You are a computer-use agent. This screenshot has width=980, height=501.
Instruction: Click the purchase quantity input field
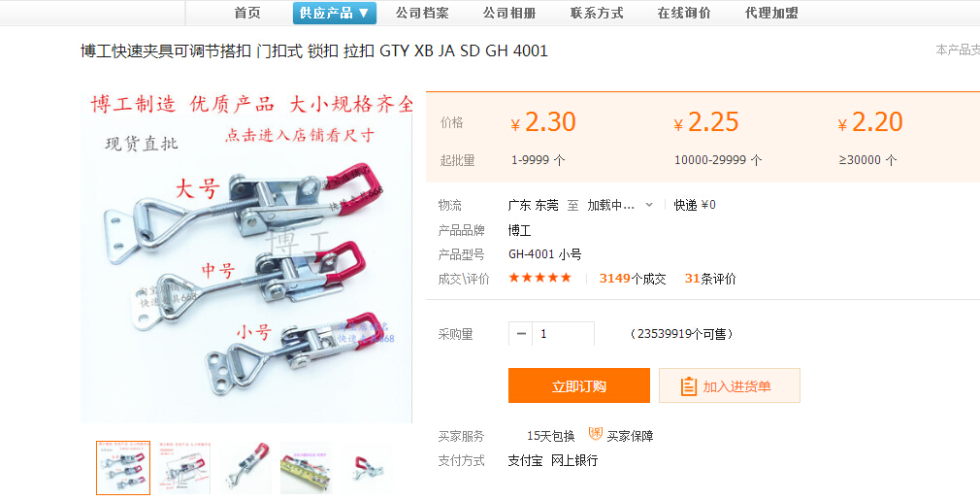coord(563,334)
